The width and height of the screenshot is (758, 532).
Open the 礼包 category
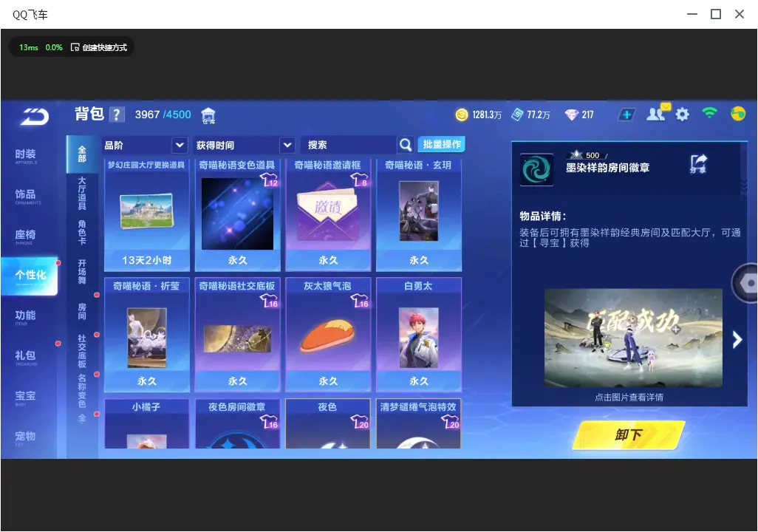[x=26, y=356]
